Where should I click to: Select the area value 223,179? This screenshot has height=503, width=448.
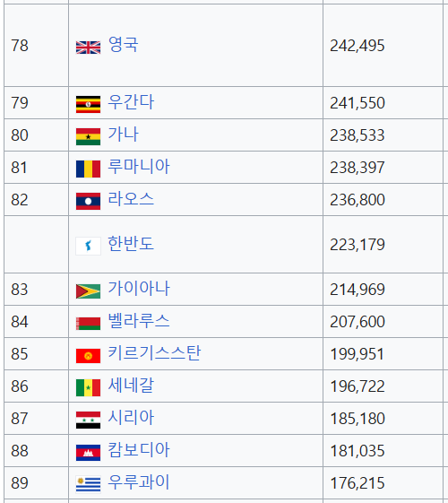(358, 245)
